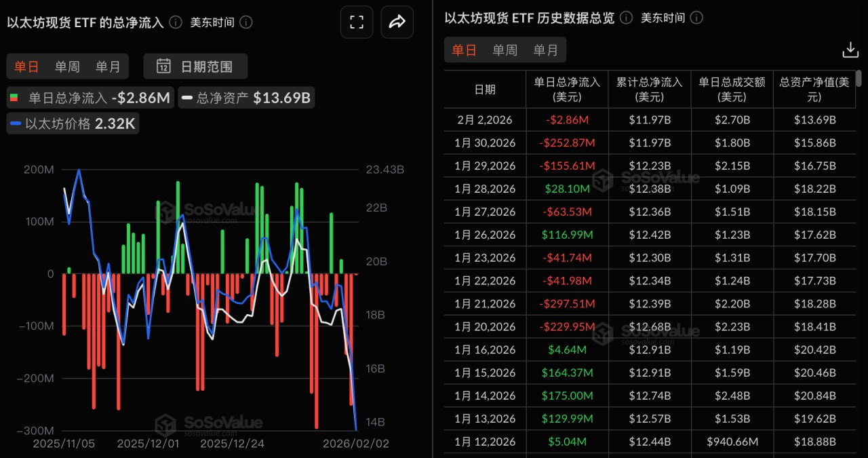The image size is (868, 458).
Task: Click info icon beside 以太坊现货 ETF 的总净流入
Action: click(x=176, y=22)
